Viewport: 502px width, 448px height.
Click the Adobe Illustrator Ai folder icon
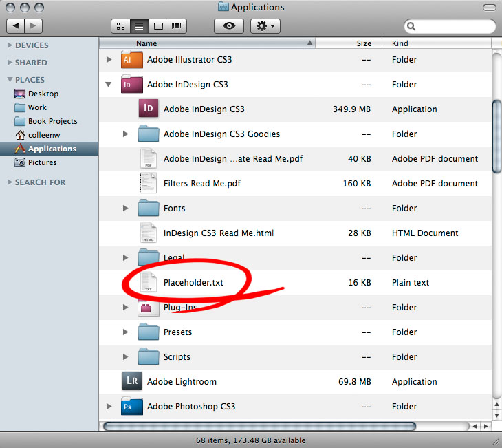pyautogui.click(x=131, y=59)
